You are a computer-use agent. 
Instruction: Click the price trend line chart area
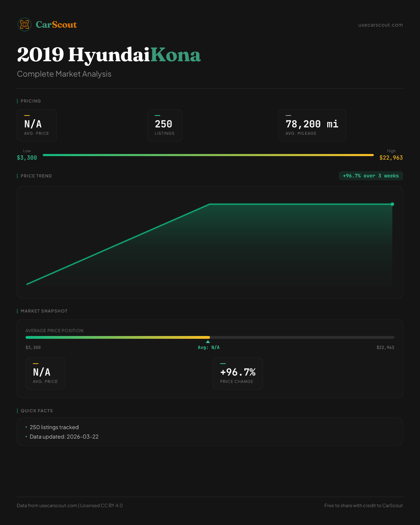tap(210, 245)
